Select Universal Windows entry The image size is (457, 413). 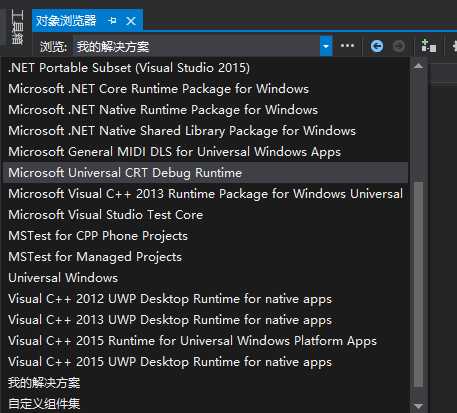click(205, 278)
